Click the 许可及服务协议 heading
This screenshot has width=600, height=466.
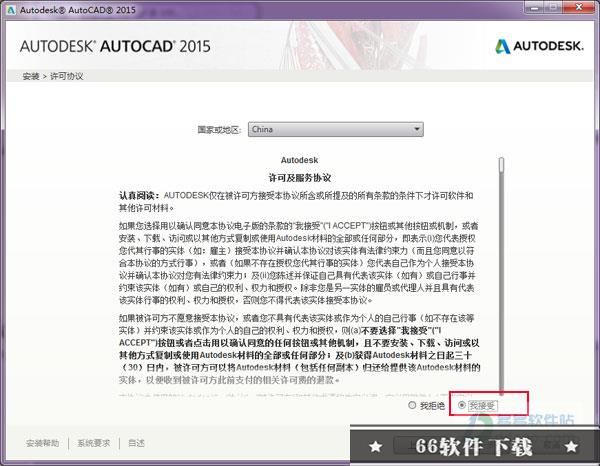pos(300,178)
